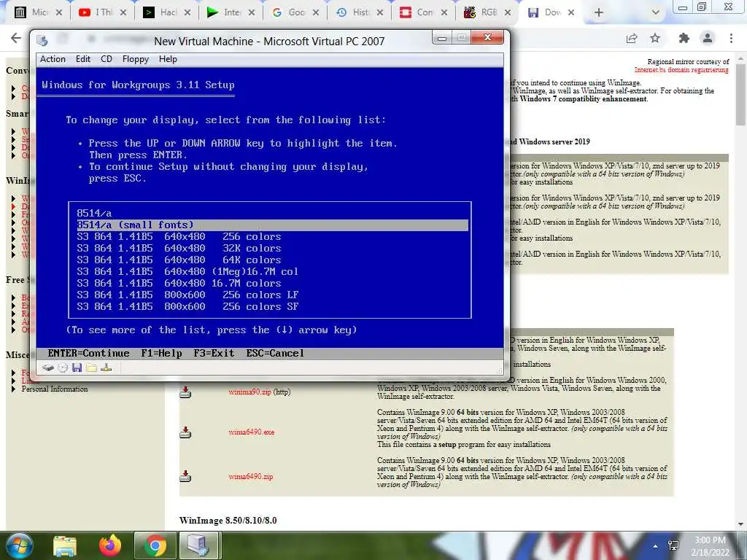Click download icon next to wima6490.zip
Image resolution: width=747 pixels, height=560 pixels.
click(x=185, y=476)
